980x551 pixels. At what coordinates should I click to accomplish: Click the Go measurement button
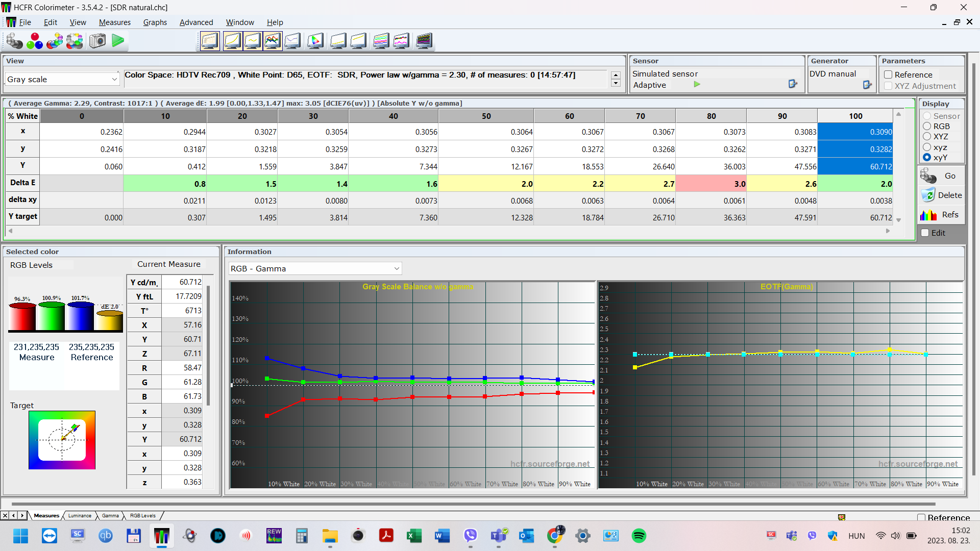pyautogui.click(x=941, y=176)
